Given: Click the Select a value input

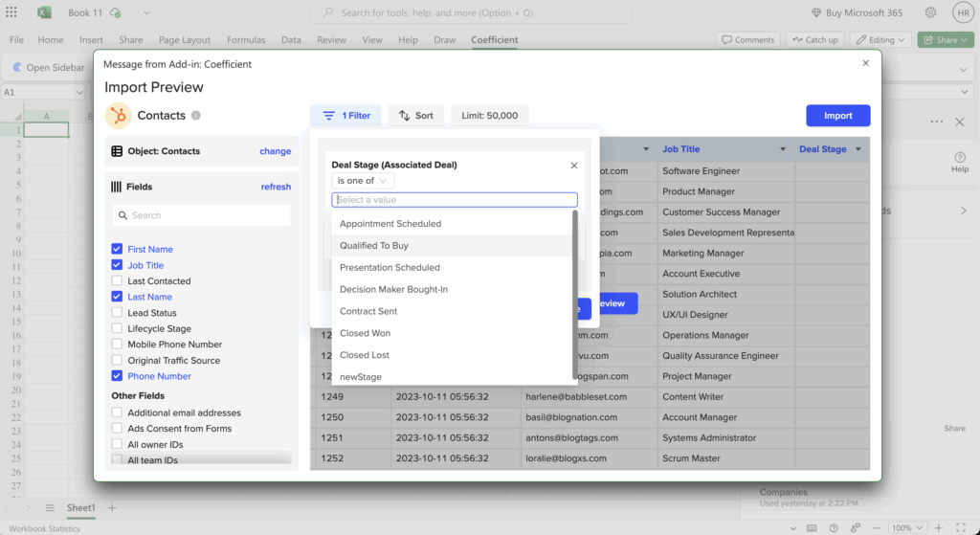Looking at the screenshot, I should click(x=455, y=200).
